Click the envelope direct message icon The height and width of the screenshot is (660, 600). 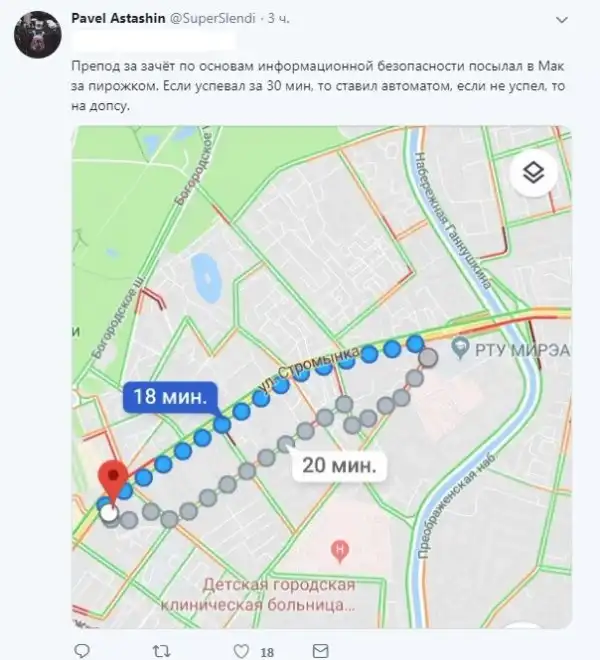320,651
